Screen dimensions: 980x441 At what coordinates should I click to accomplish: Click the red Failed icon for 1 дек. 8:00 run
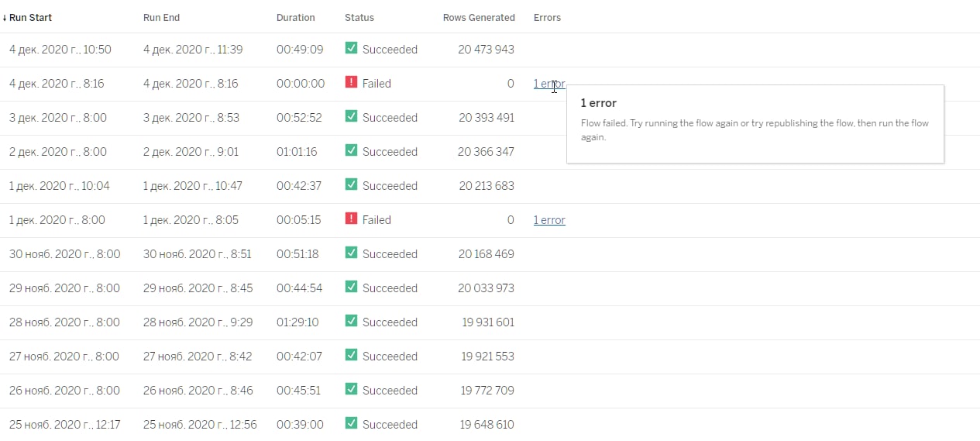(351, 219)
